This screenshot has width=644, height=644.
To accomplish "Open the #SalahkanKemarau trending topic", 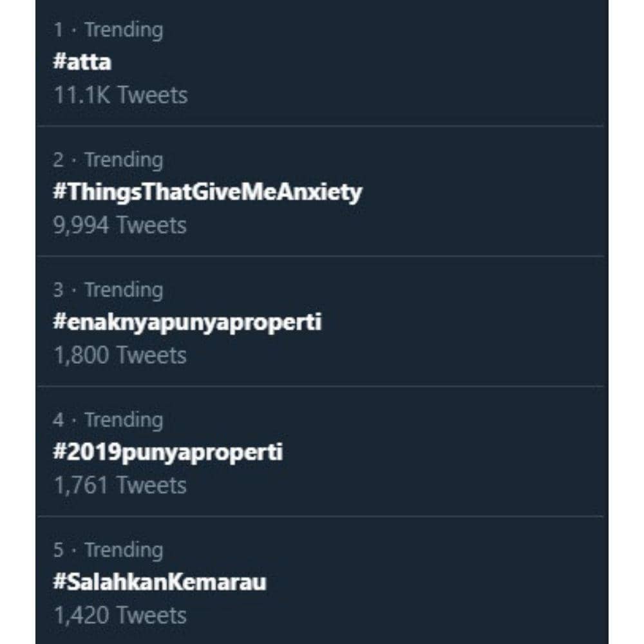I will coord(159,582).
